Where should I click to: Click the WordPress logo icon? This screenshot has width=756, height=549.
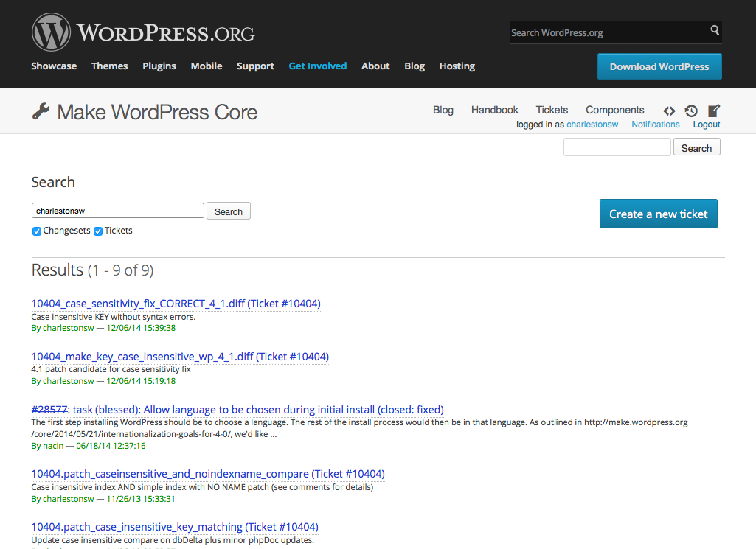click(x=51, y=32)
